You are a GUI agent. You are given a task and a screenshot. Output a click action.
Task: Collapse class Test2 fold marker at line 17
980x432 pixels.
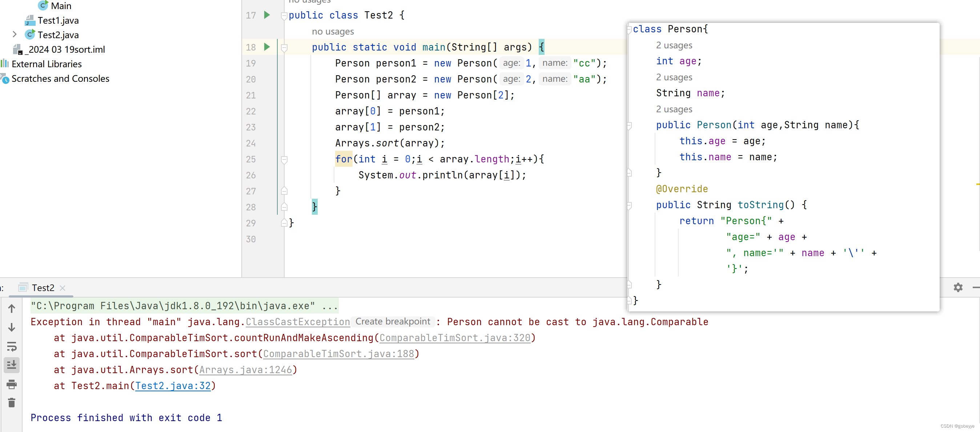284,16
